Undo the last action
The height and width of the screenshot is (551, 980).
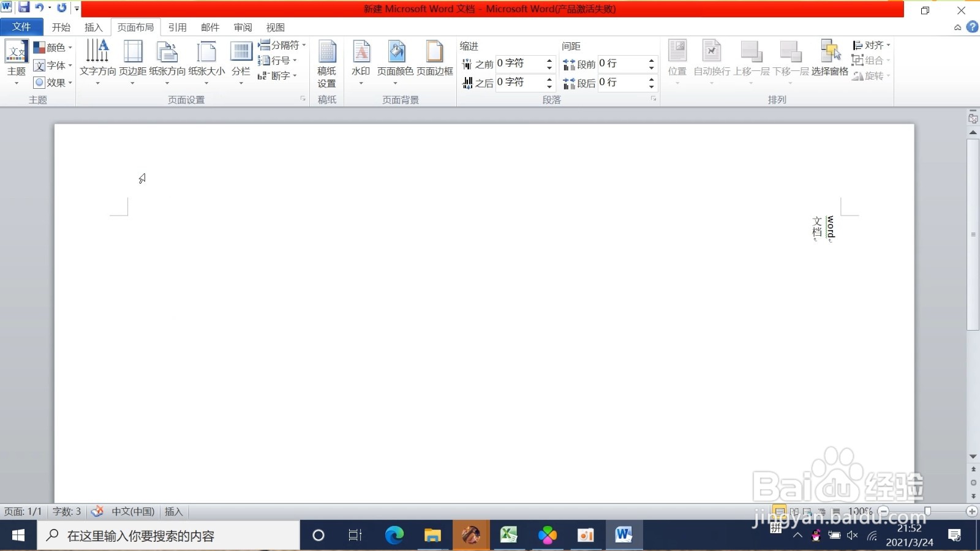(39, 8)
